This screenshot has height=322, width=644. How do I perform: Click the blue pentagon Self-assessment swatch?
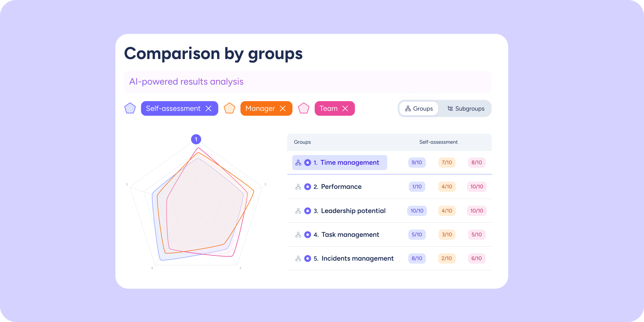[130, 108]
